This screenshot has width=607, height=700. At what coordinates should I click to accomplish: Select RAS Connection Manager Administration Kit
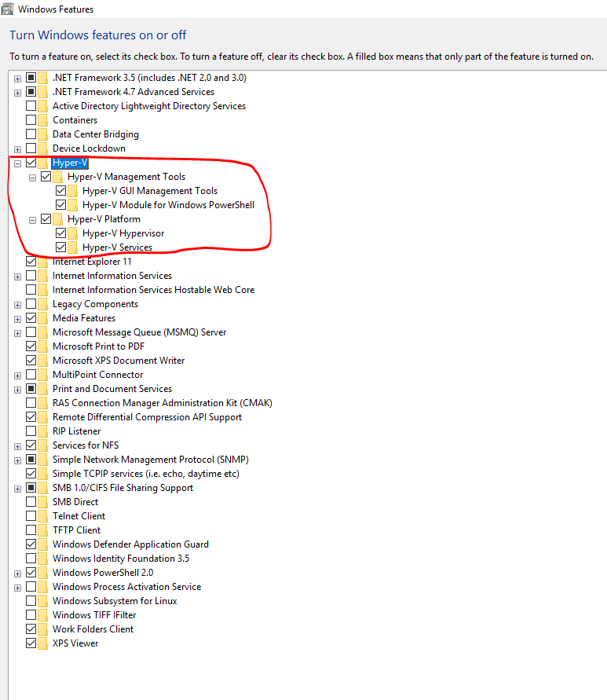(162, 403)
